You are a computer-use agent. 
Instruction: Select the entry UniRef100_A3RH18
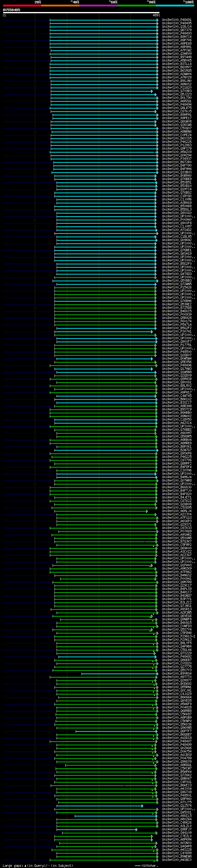176,203
